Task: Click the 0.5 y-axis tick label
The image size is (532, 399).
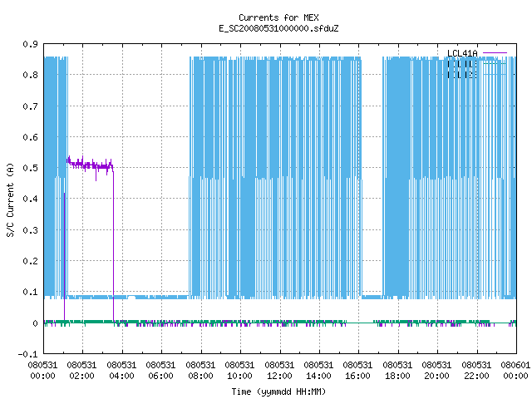Action: tap(30, 168)
